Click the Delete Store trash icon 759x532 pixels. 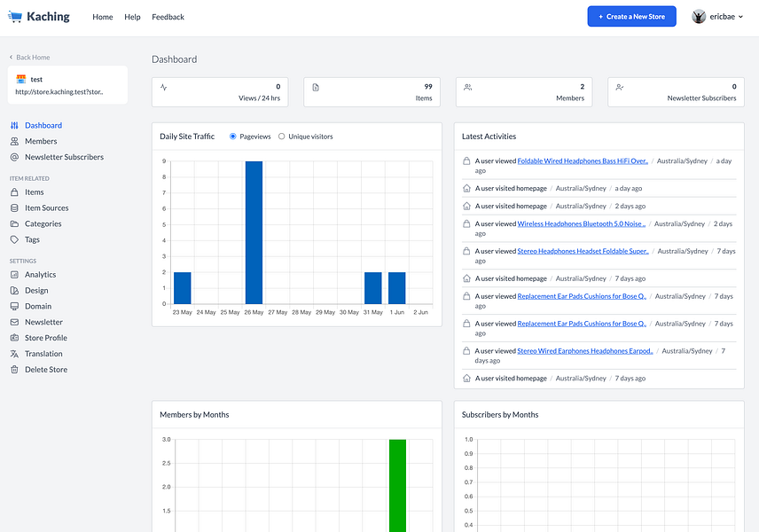tap(14, 370)
